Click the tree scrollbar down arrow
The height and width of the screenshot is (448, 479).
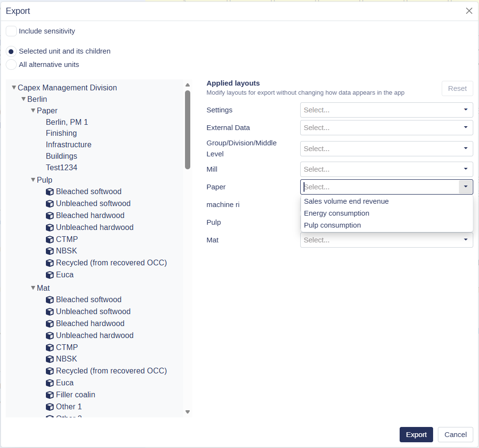[x=187, y=412]
